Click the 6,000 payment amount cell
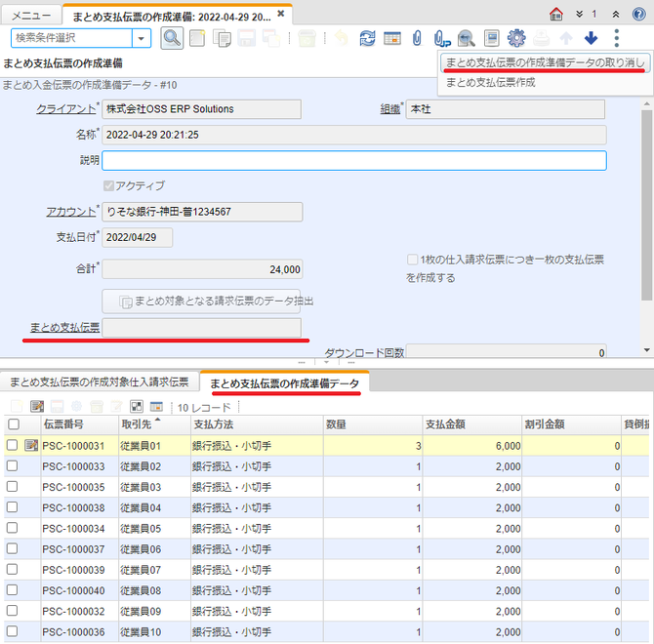The width and height of the screenshot is (654, 644). tap(472, 446)
